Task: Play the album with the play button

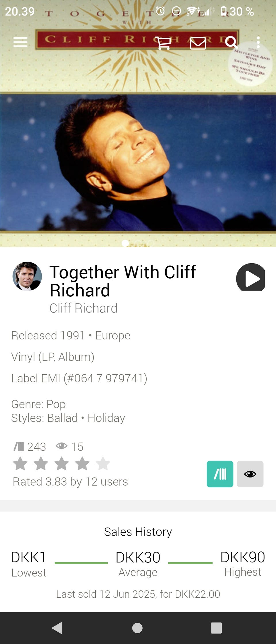Action: [x=250, y=277]
